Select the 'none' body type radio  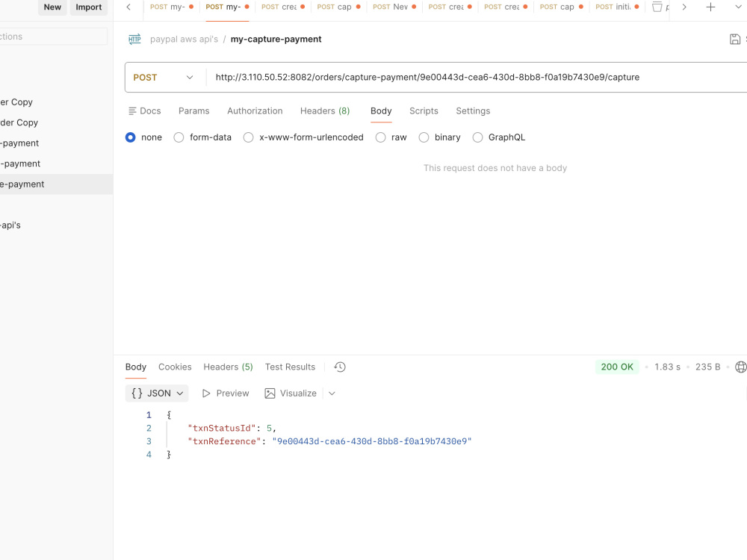(x=131, y=137)
